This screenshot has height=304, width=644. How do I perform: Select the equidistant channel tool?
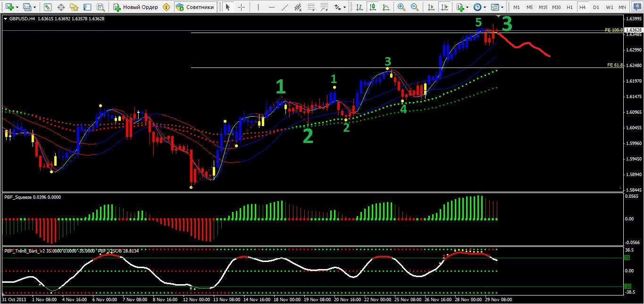click(298, 7)
